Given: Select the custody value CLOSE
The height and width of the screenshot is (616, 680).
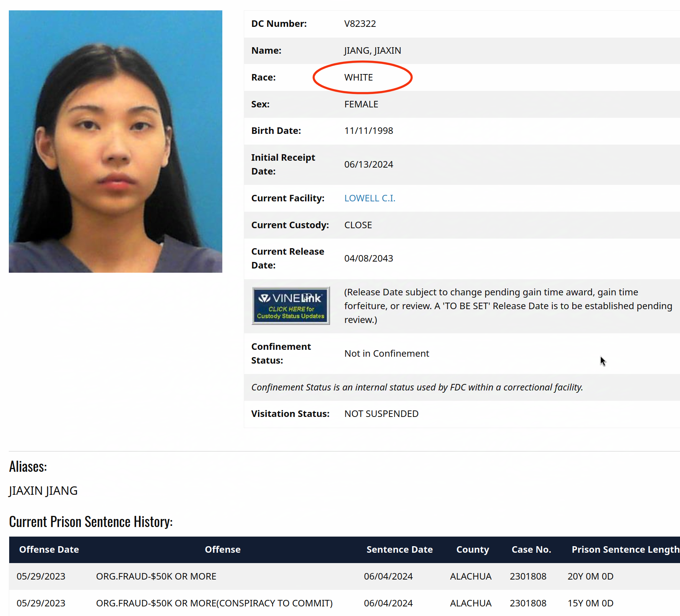Looking at the screenshot, I should click(x=358, y=225).
